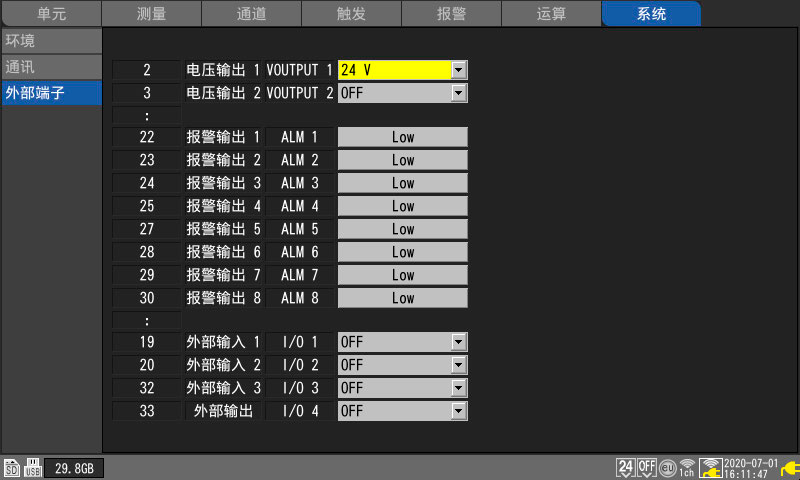800x480 pixels.
Task: Click the 29.8GB free space indicator
Action: pyautogui.click(x=74, y=468)
